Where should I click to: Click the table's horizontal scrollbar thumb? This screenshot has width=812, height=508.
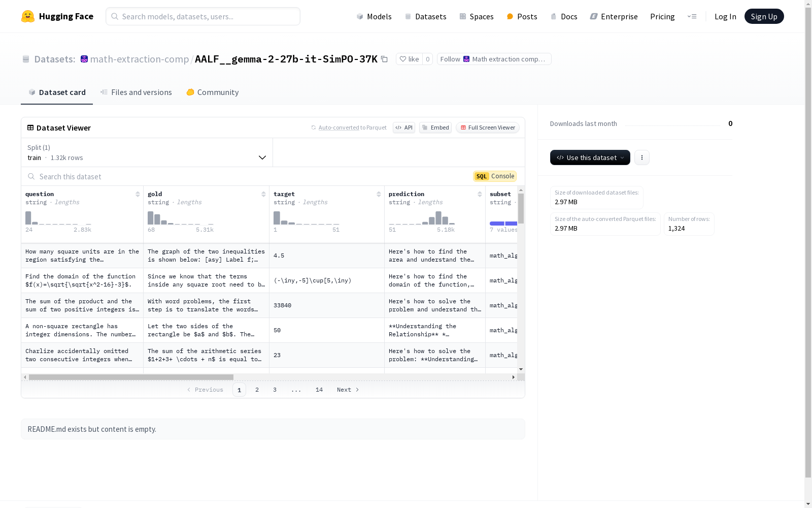tap(131, 377)
